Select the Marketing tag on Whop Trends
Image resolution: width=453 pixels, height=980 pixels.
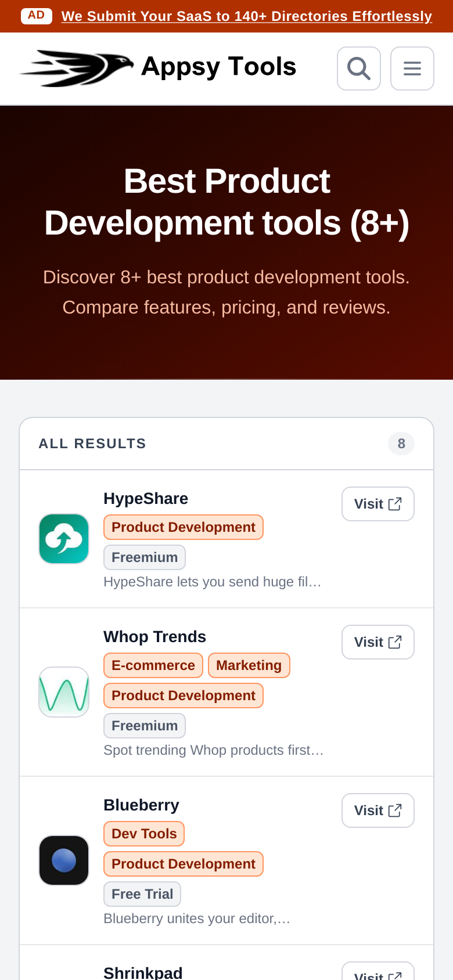[249, 665]
